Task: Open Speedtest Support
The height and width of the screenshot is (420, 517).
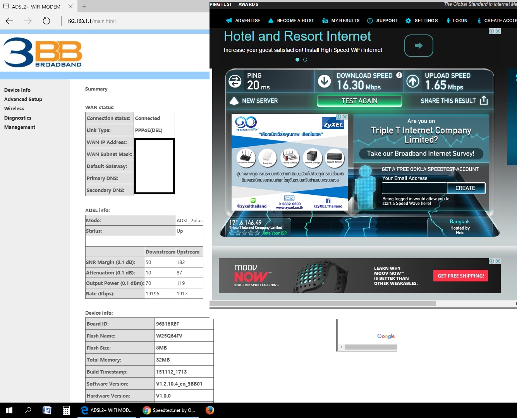Action: click(383, 21)
